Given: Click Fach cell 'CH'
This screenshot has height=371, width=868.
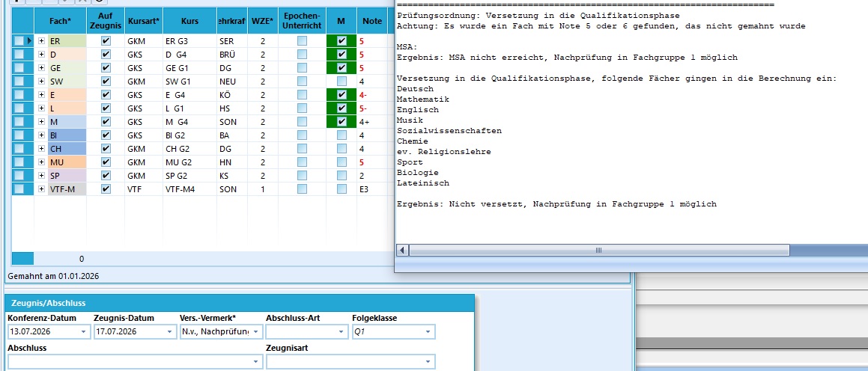Looking at the screenshot, I should [67, 149].
